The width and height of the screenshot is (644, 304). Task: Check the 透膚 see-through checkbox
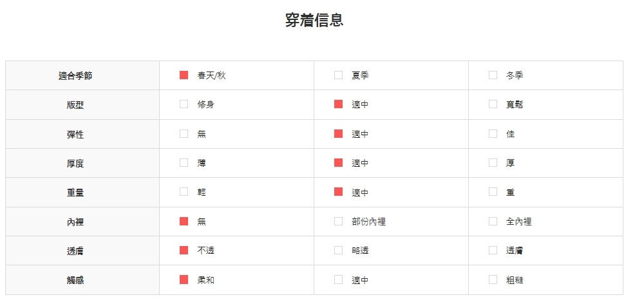click(x=493, y=251)
